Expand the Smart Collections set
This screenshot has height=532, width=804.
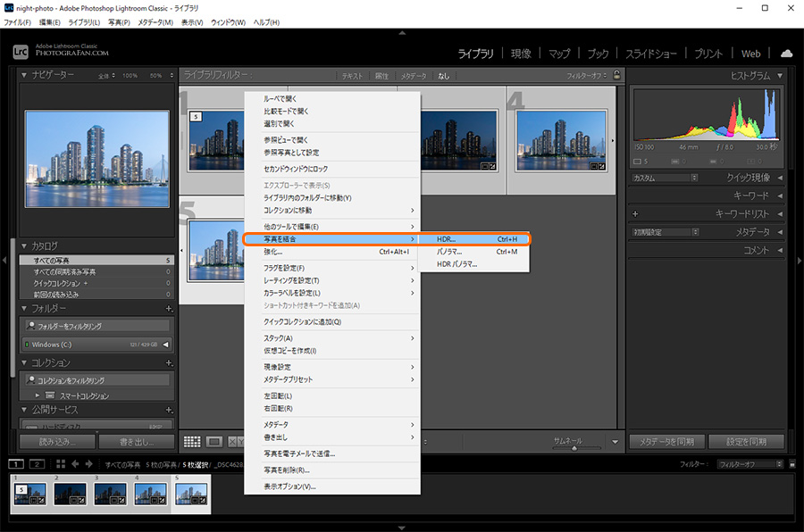[x=38, y=395]
